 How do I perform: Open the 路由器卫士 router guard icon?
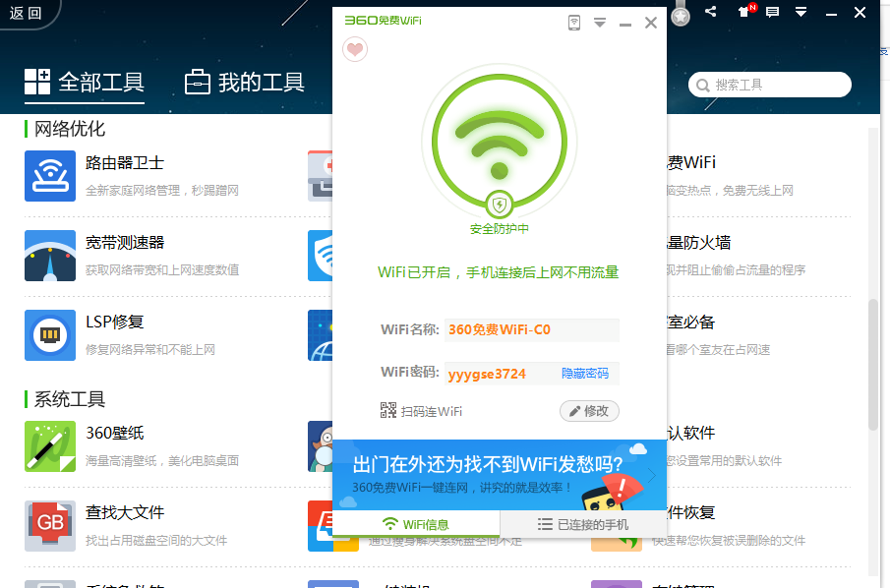[x=50, y=176]
